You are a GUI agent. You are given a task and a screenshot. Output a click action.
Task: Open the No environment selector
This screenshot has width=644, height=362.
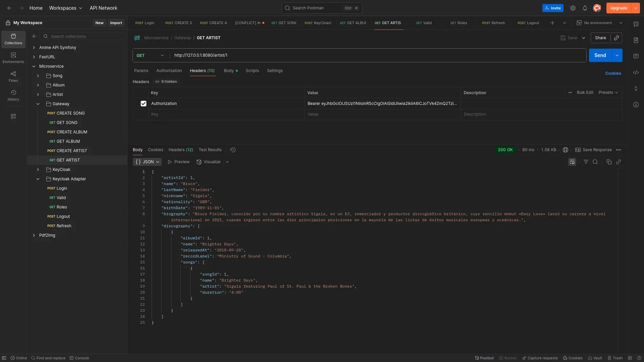pyautogui.click(x=600, y=23)
